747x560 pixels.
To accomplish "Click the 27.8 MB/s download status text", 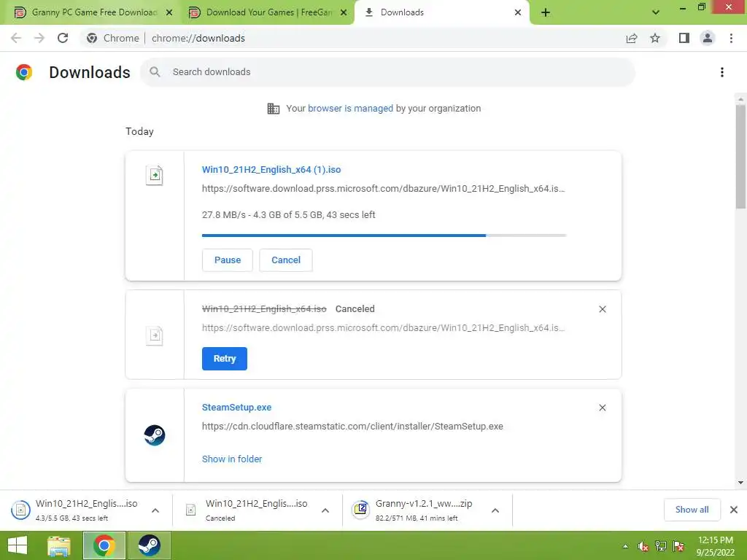I will 289,215.
